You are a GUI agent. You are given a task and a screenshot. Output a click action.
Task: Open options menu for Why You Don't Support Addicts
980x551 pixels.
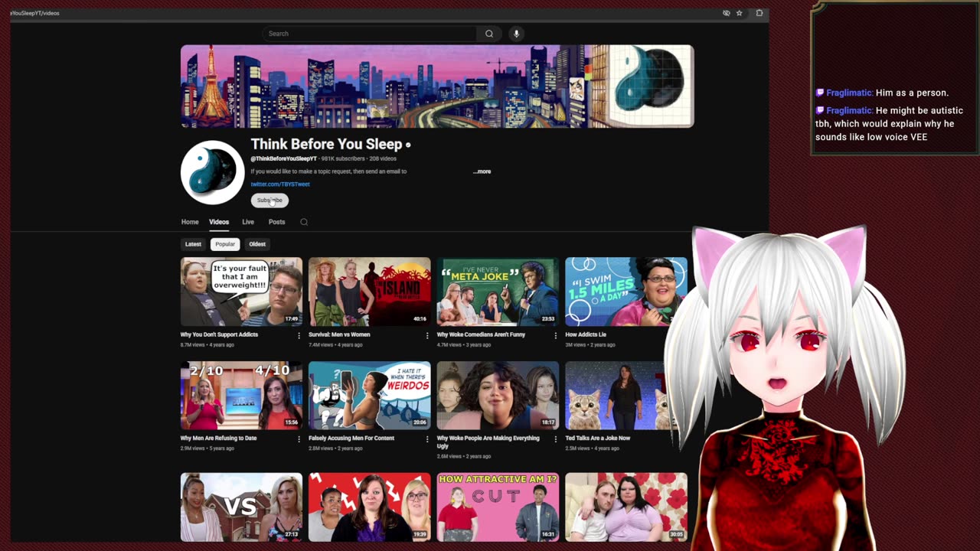point(299,335)
